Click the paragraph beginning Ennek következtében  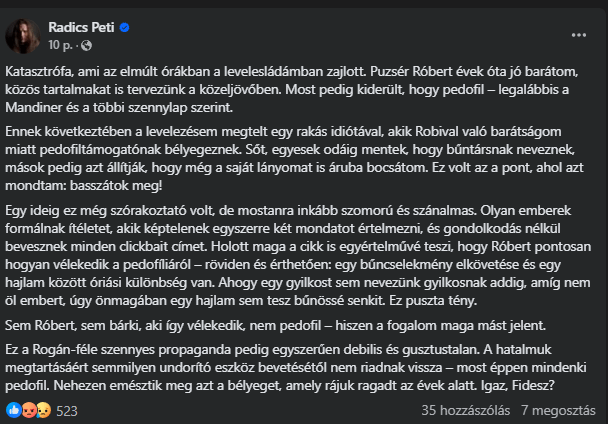click(x=294, y=158)
